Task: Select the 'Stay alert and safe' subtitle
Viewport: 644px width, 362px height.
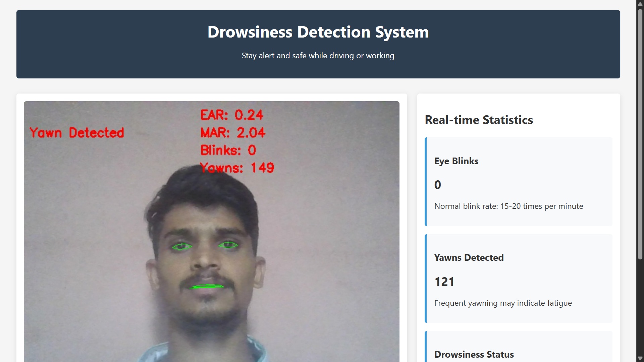Action: point(318,56)
